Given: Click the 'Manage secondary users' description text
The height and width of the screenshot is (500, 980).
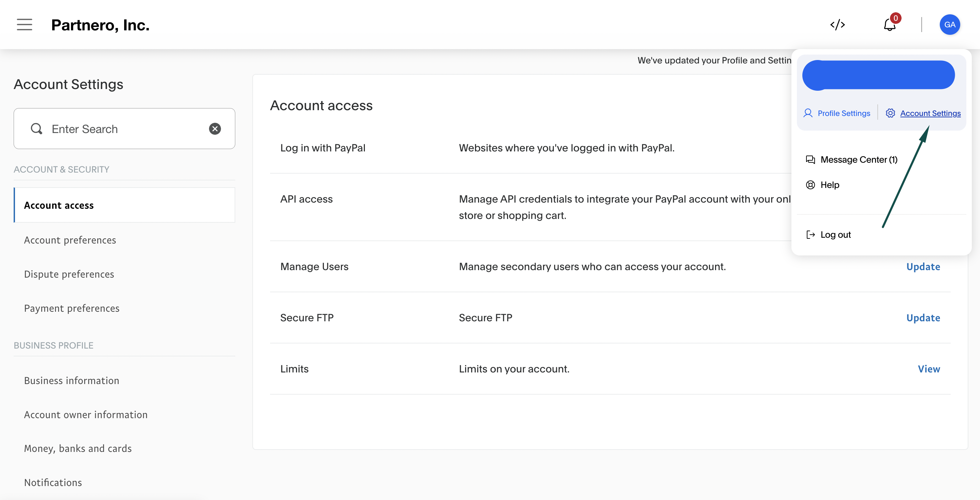Looking at the screenshot, I should 592,267.
